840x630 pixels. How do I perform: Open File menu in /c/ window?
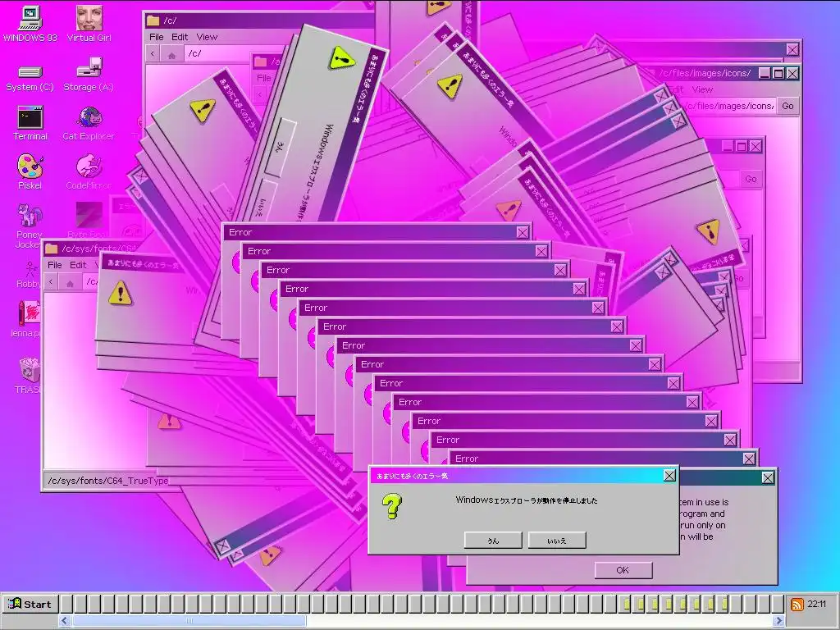click(x=157, y=37)
